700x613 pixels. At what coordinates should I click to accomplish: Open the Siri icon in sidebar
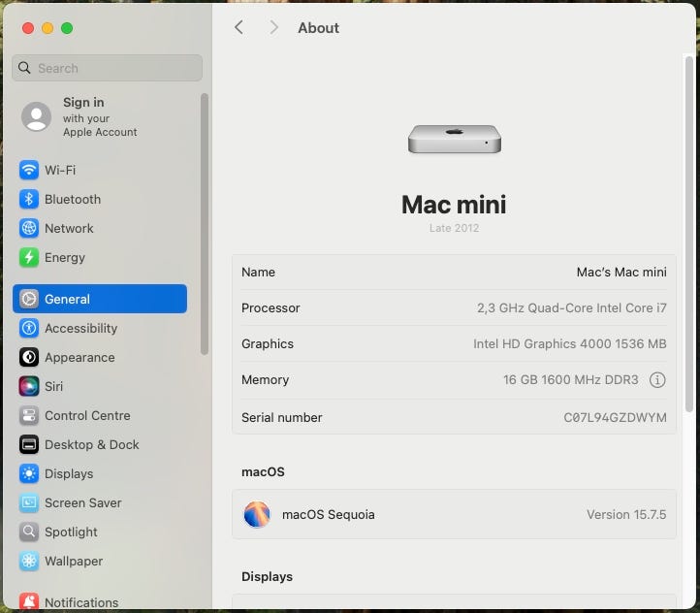29,386
